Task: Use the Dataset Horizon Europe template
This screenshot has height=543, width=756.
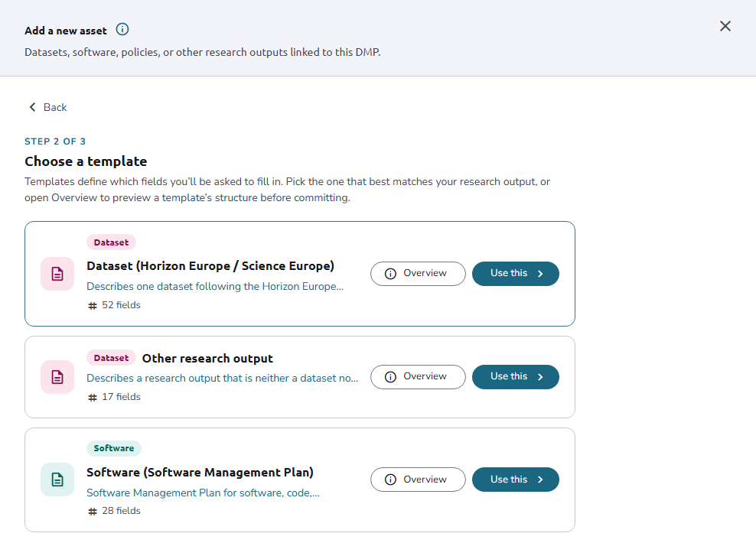Action: coord(516,274)
